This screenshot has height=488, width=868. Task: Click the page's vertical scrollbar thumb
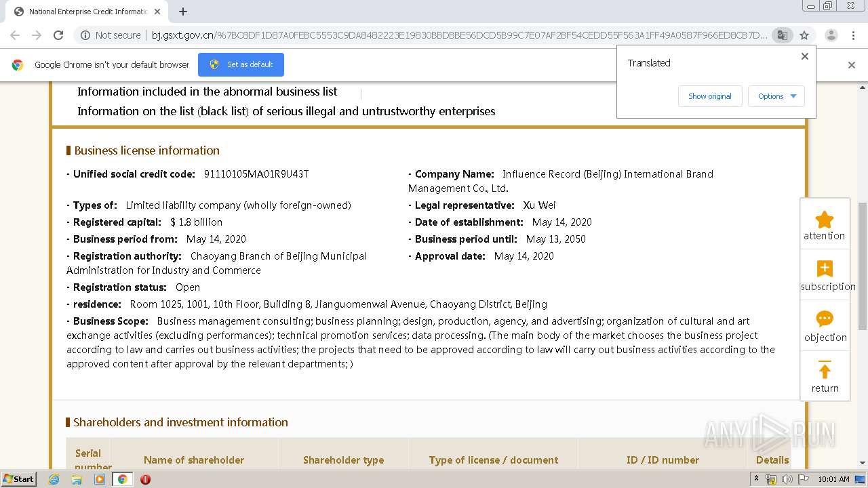[x=863, y=244]
